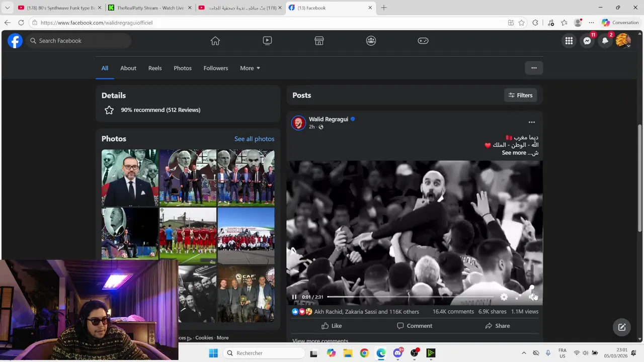644x362 pixels.
Task: Open the photo of man in suit
Action: 129,178
